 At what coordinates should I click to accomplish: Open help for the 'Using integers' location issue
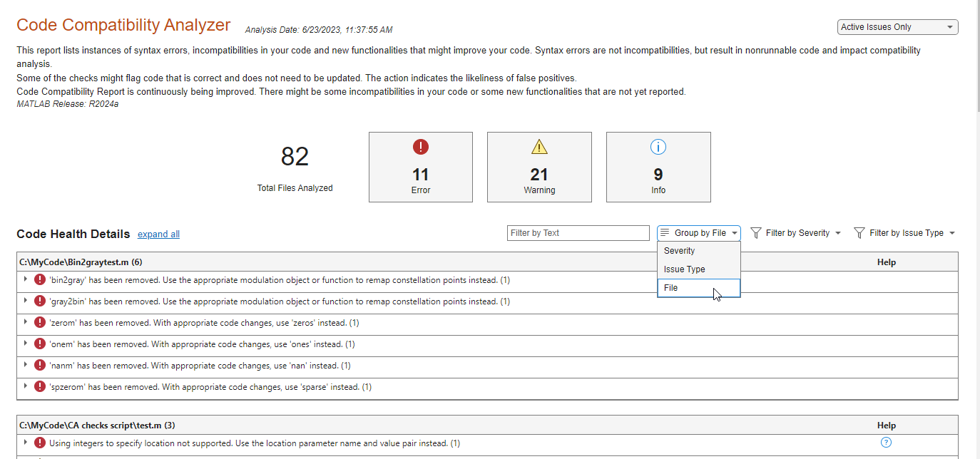886,442
